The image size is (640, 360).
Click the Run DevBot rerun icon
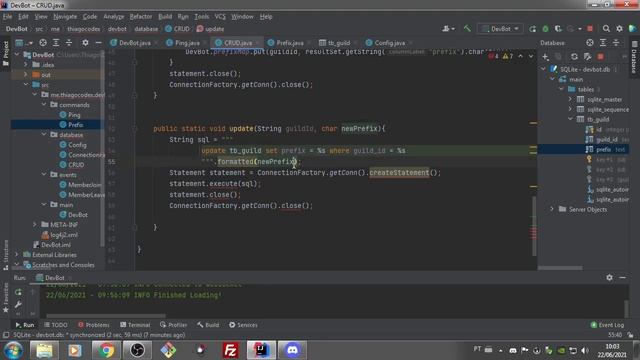pyautogui.click(x=532, y=29)
